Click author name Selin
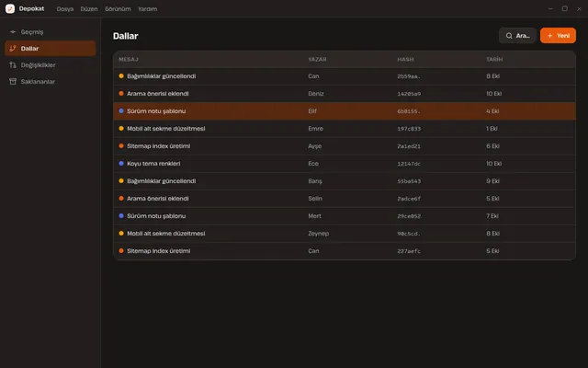Viewport: 588px width, 368px height. (x=315, y=199)
